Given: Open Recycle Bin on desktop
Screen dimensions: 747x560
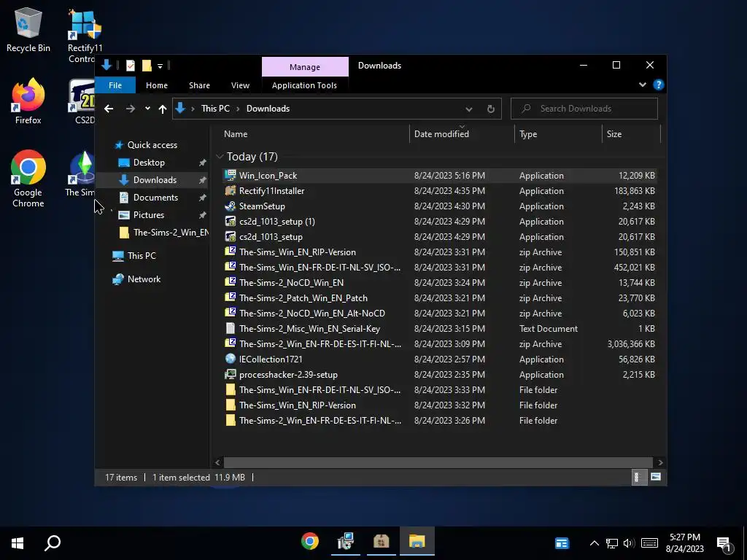Looking at the screenshot, I should [28, 29].
